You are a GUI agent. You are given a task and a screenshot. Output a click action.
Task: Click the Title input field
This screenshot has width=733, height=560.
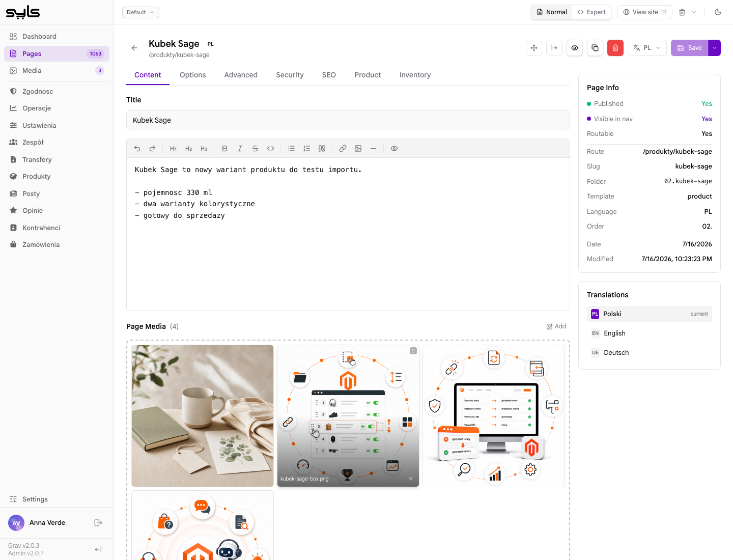[x=348, y=120]
